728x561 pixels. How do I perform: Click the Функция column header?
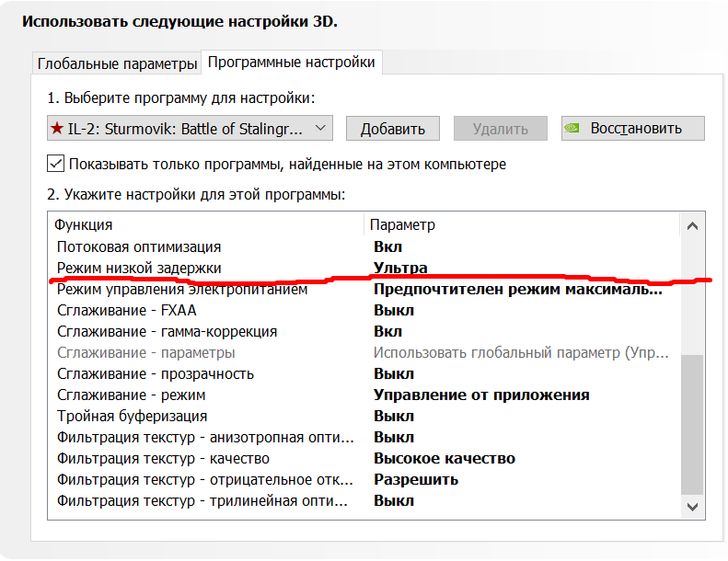tap(84, 225)
